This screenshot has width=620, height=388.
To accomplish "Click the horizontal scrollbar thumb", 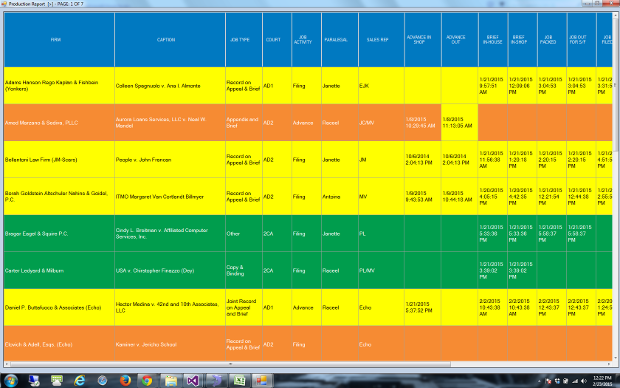I will tap(230, 364).
